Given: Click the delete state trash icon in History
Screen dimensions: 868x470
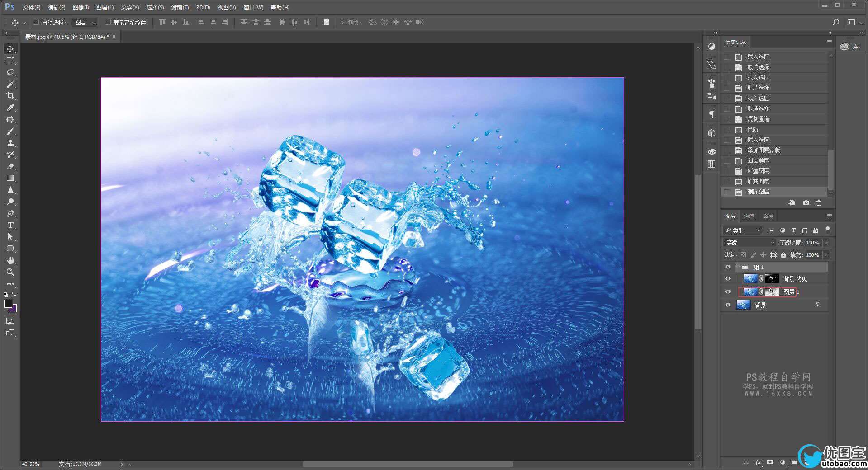Looking at the screenshot, I should click(x=819, y=203).
